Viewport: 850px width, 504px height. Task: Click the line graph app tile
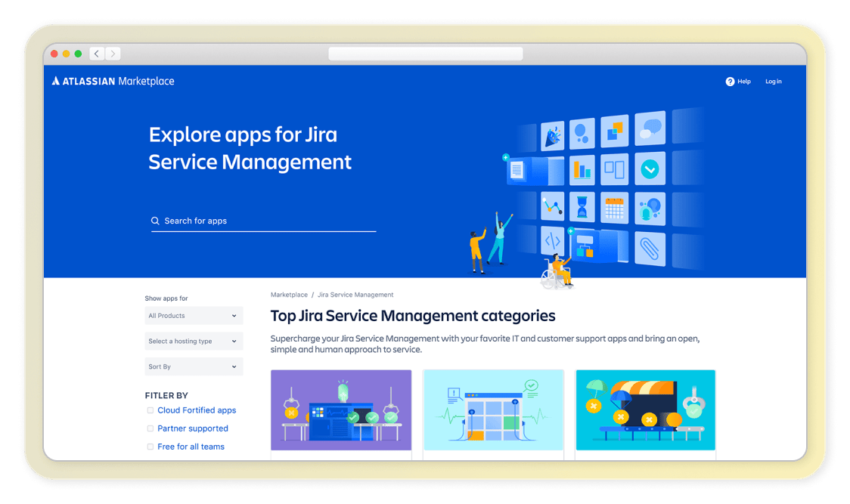tap(552, 206)
